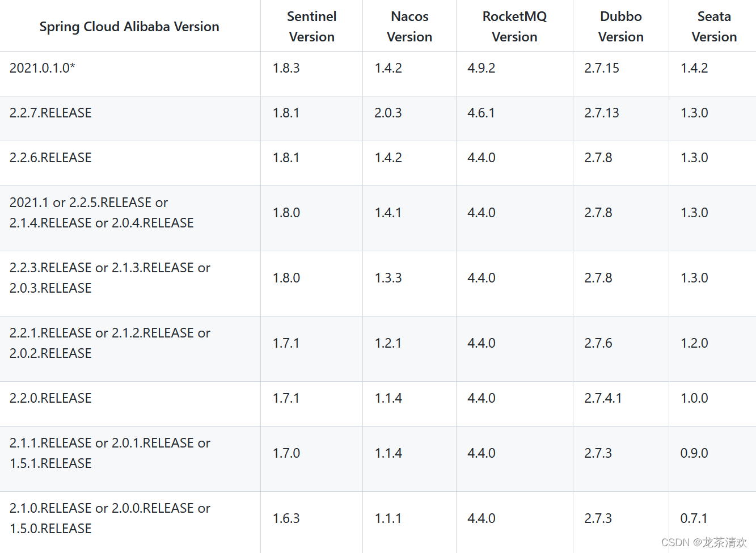Click Nacos 1.1.4 in the 2.2.0.RELEASE row
Viewport: 756px width, 553px height.
[x=388, y=398]
